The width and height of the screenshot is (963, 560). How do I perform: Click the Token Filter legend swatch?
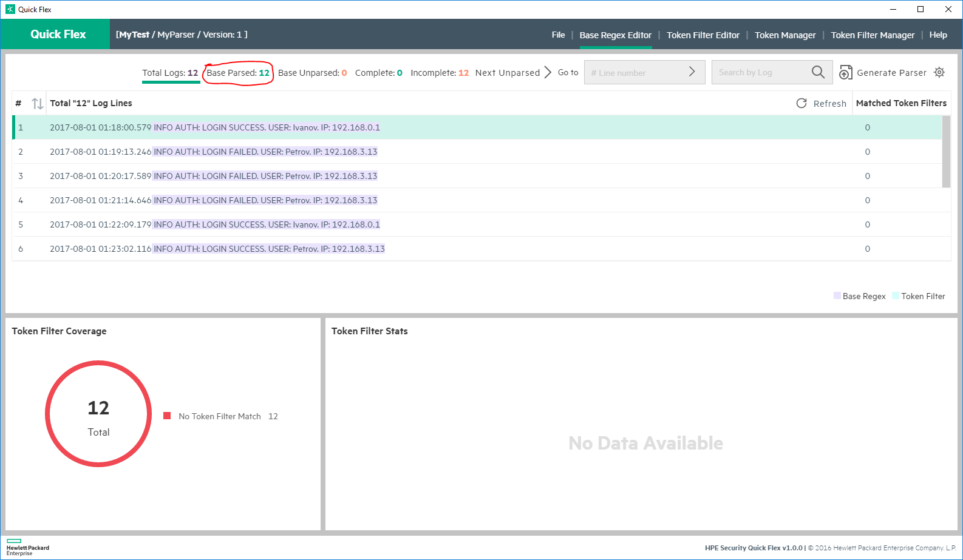(x=896, y=295)
